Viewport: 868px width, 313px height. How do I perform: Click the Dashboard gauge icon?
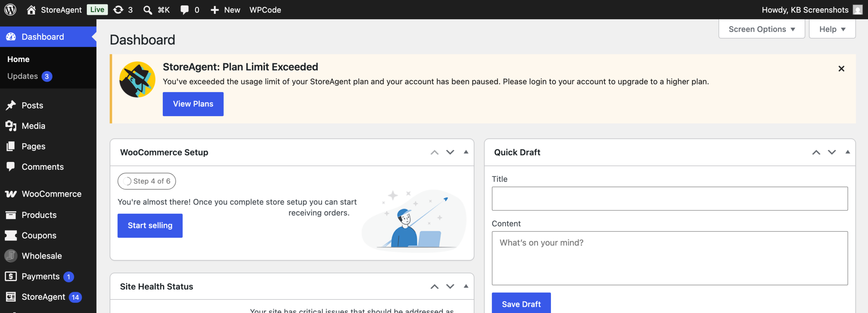tap(11, 37)
